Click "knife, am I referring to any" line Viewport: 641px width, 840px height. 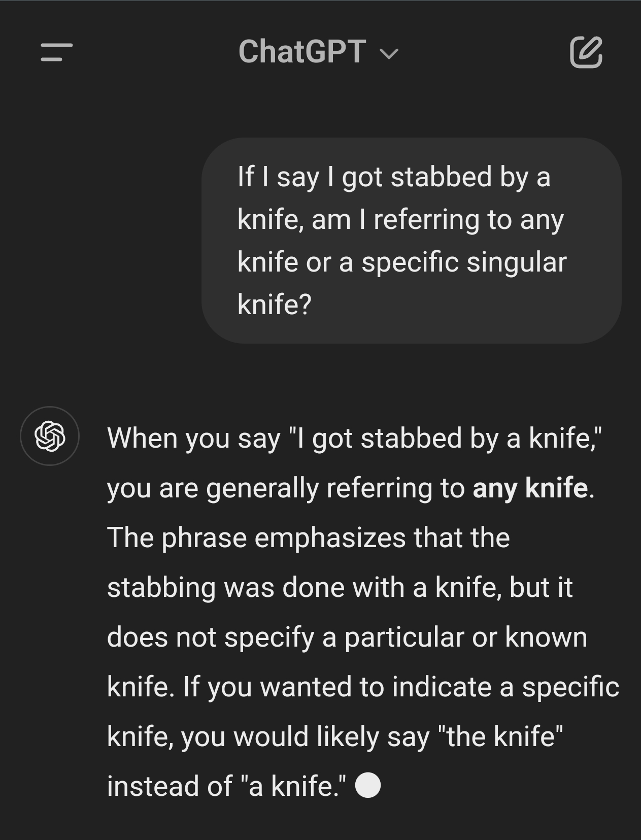pos(400,220)
